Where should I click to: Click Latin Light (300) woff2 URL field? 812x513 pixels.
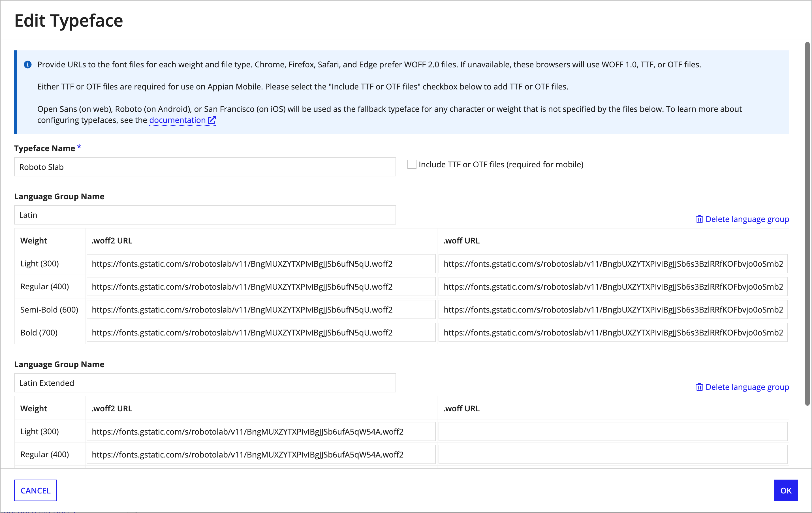point(261,263)
